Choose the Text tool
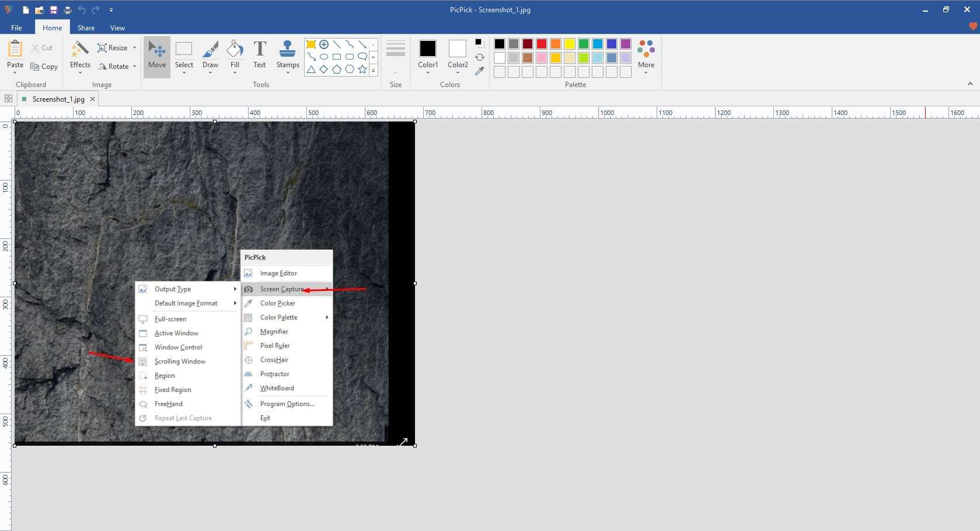Viewport: 980px width, 531px height. tap(259, 55)
